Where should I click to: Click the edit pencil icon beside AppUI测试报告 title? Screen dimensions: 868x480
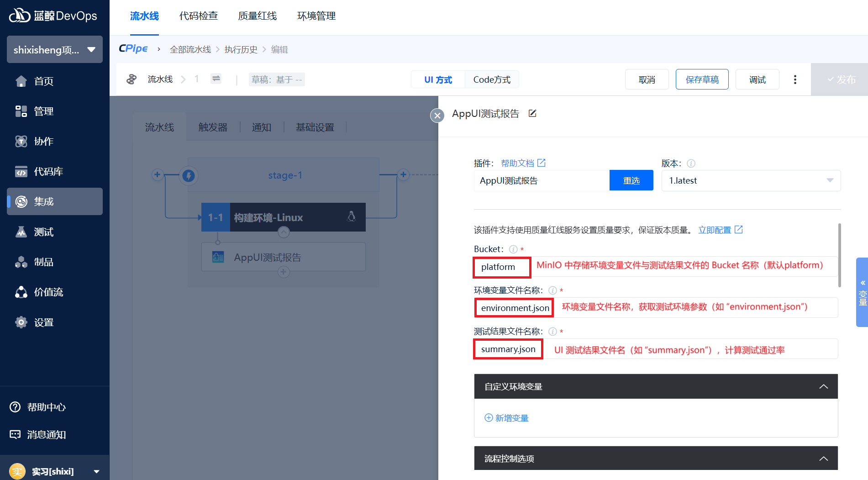(532, 113)
